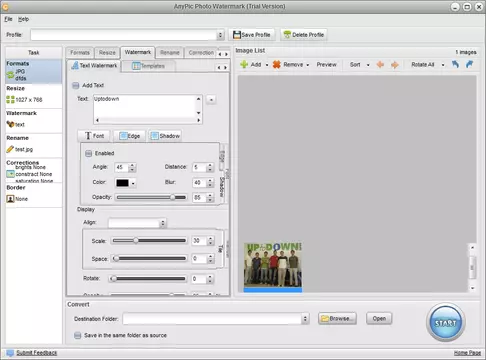Click the orange Remove images icon

pos(277,64)
